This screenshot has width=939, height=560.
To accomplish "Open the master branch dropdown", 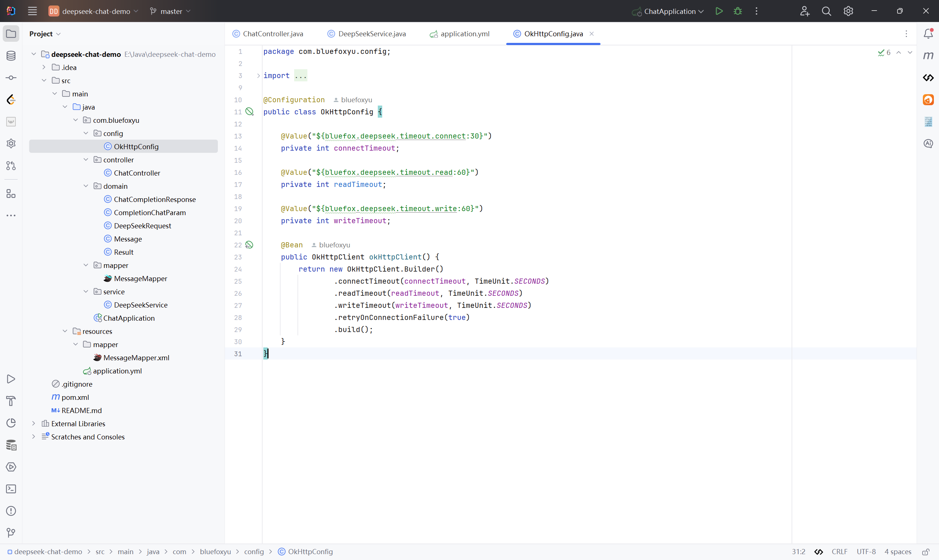I will [170, 11].
